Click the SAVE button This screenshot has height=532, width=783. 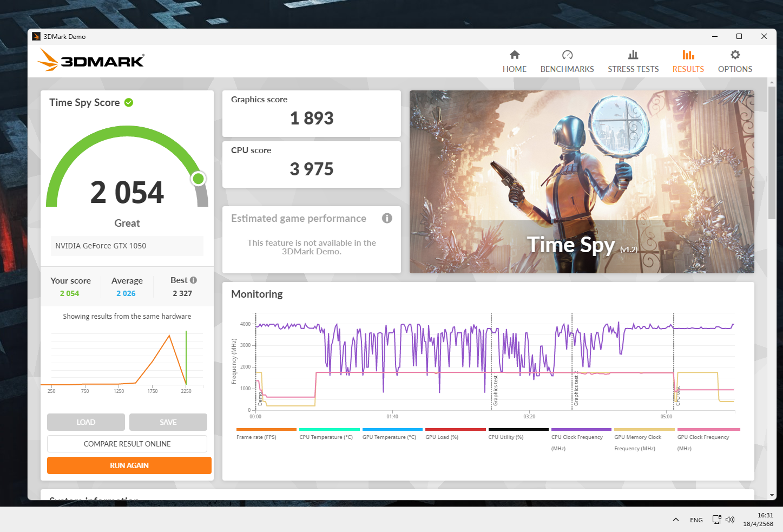pos(168,422)
